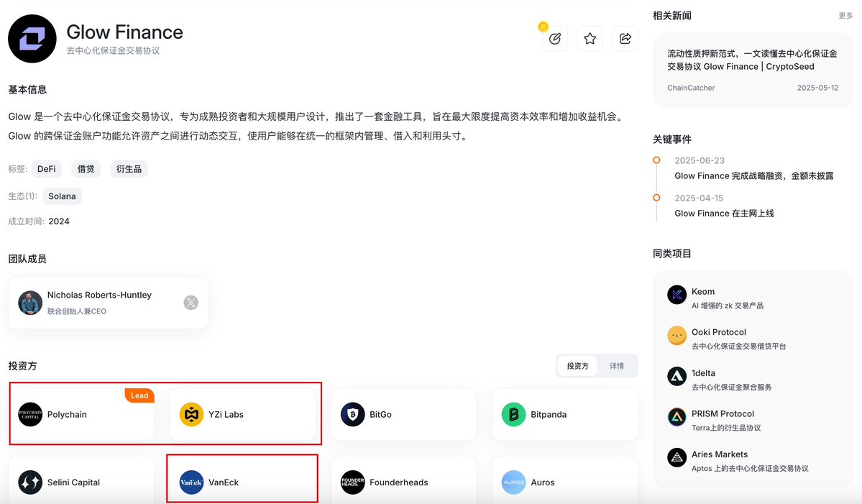Click the DeFi tag

point(46,169)
